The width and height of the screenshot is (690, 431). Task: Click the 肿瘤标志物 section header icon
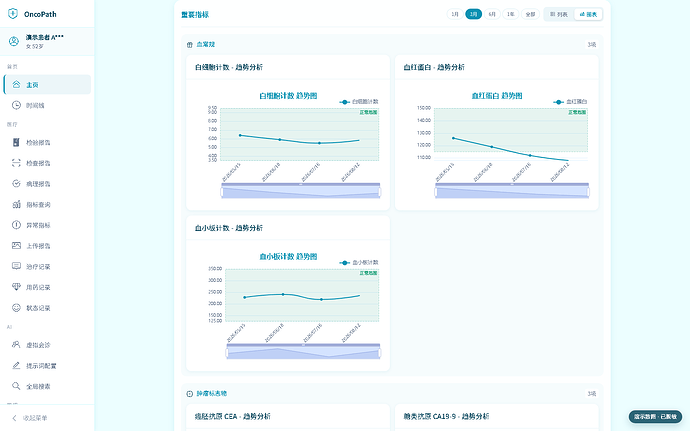(x=190, y=394)
